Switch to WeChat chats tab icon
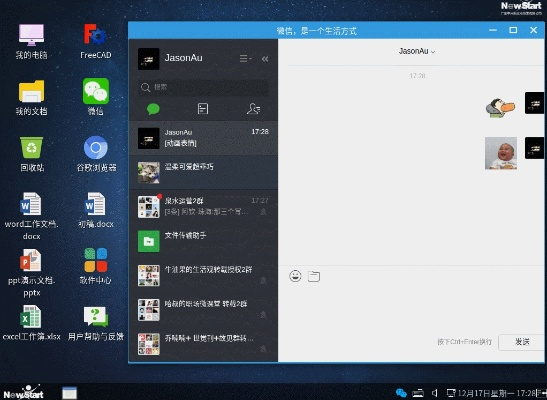Screen dimensions: 547x400 (153, 109)
